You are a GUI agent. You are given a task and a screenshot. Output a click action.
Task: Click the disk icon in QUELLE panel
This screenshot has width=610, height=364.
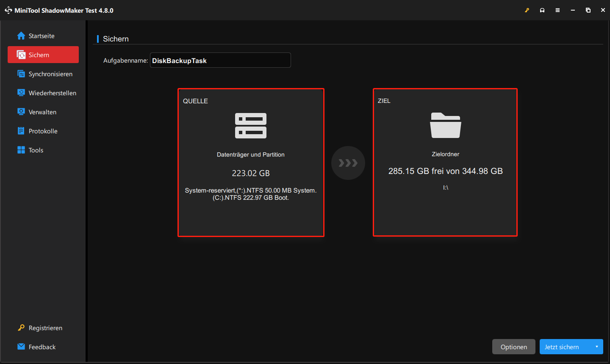coord(251,126)
